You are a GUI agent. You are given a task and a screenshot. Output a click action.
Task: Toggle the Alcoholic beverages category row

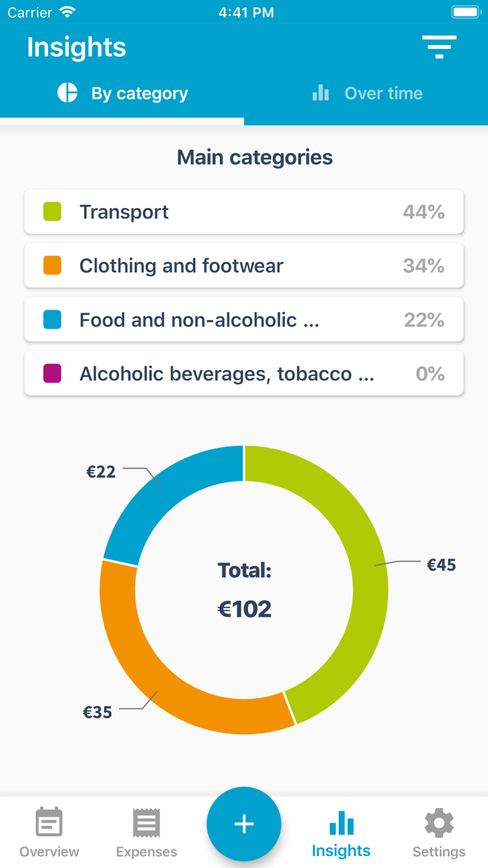pos(243,373)
